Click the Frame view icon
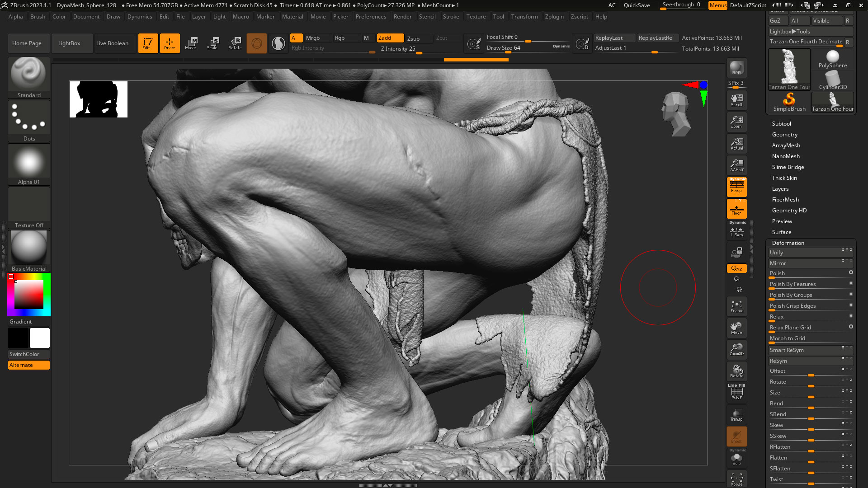This screenshot has height=488, width=868. (x=736, y=306)
